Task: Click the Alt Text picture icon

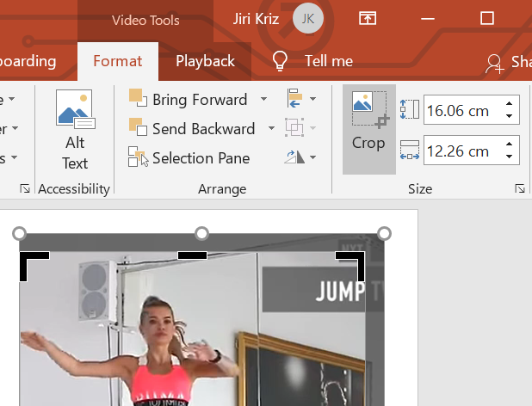Action: pyautogui.click(x=76, y=109)
